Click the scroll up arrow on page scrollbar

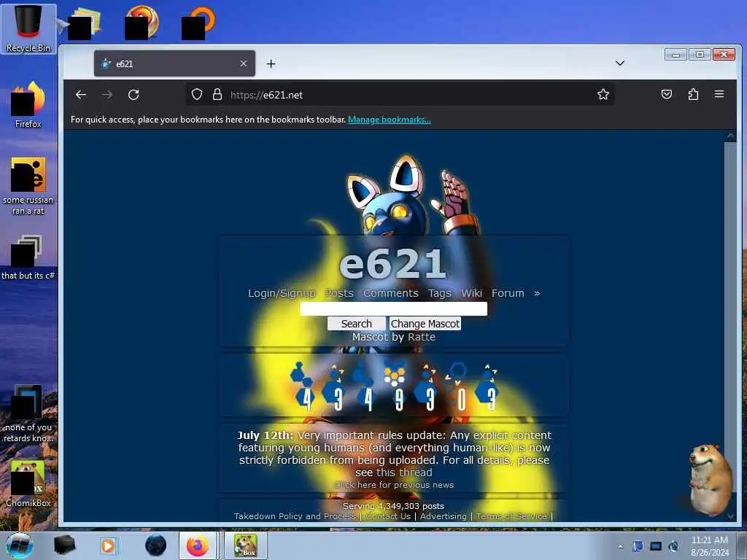730,136
